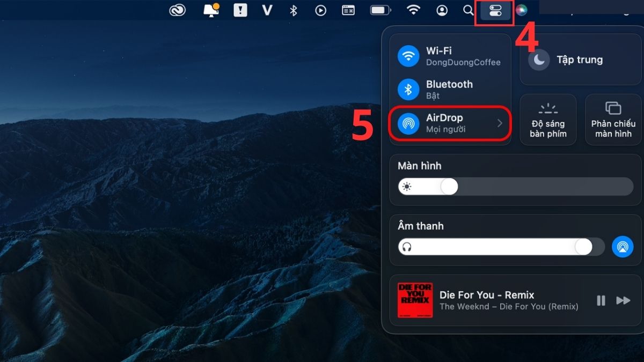Skip to next track button
Viewport: 644px width, 362px height.
623,300
